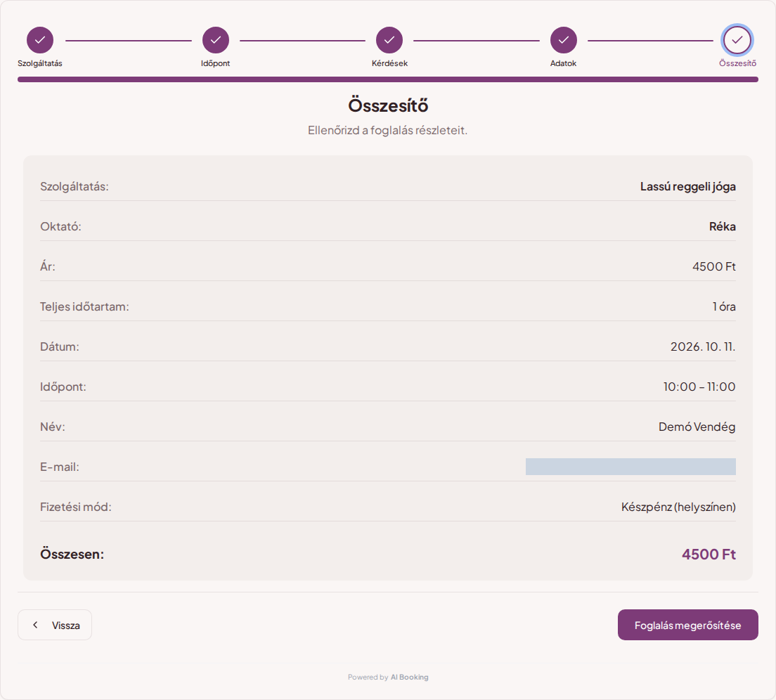Click the duration value '1 óra'

724,306
